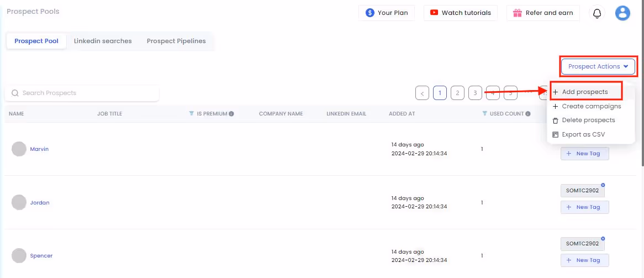644x278 pixels.
Task: Click the ADDED AT column header
Action: coord(402,113)
